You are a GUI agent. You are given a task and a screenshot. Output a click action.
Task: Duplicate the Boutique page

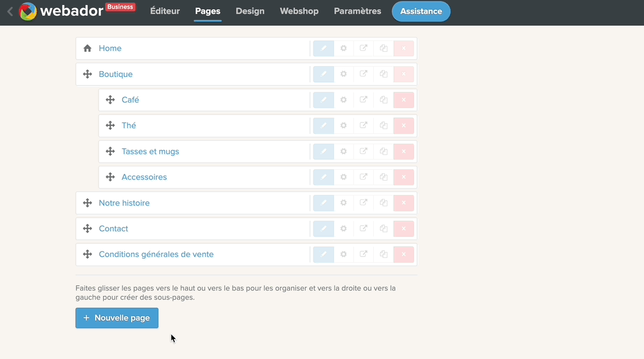pos(384,74)
